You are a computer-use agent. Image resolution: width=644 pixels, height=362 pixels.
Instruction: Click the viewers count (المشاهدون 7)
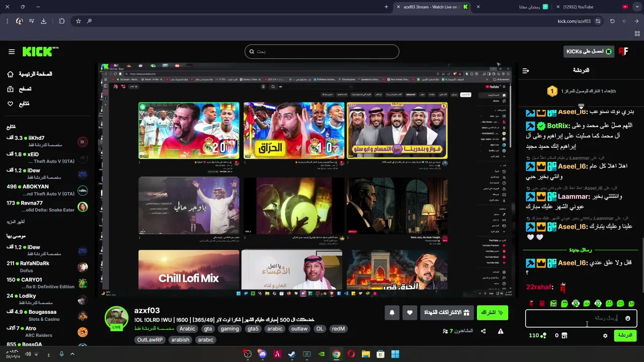pos(457,331)
